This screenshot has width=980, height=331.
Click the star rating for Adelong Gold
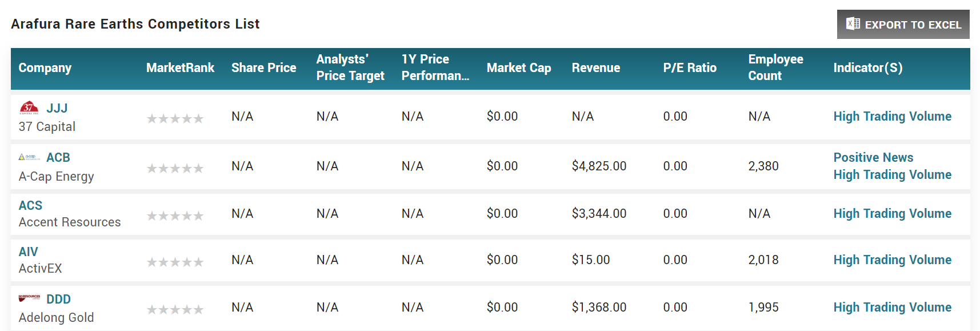pos(175,309)
